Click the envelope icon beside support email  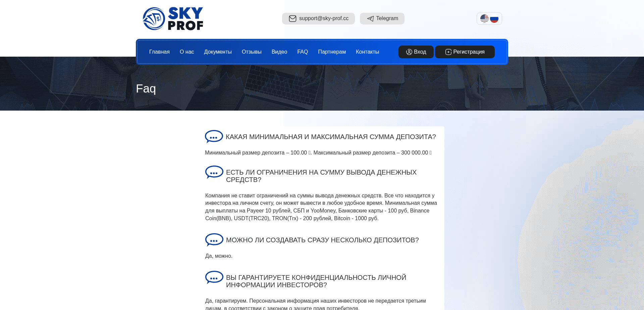tap(292, 18)
